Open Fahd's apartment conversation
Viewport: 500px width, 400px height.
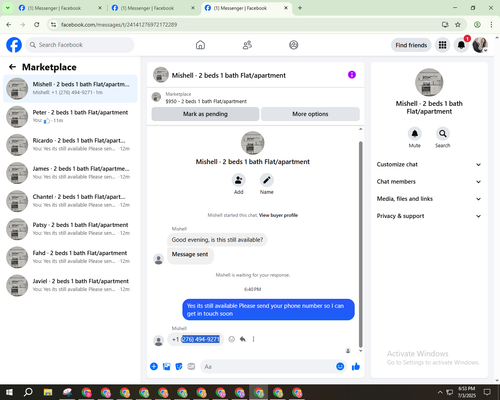(x=70, y=257)
